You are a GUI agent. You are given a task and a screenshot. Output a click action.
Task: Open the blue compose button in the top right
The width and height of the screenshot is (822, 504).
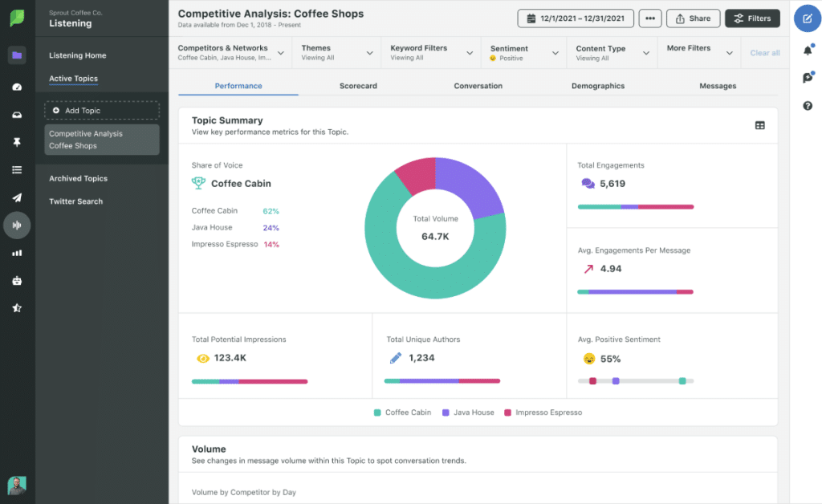pos(808,18)
